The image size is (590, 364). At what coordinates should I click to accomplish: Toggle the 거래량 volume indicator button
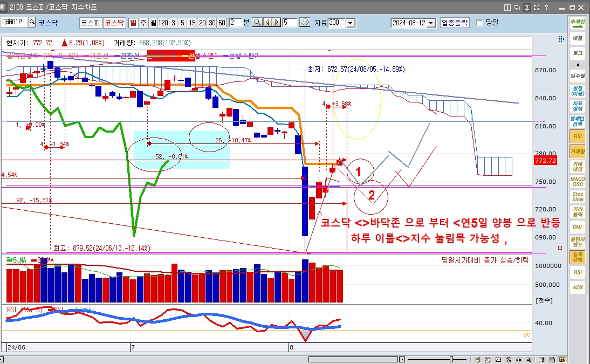(x=578, y=152)
